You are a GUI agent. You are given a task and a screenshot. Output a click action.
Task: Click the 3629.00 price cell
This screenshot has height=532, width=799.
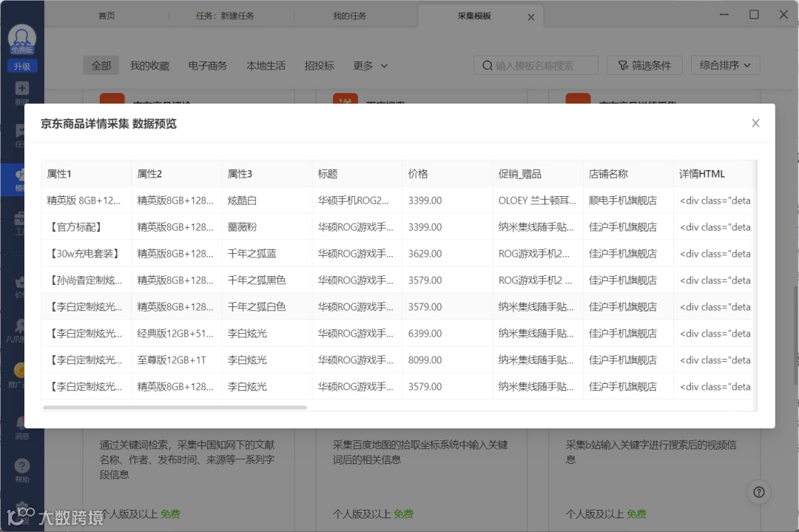[448, 253]
